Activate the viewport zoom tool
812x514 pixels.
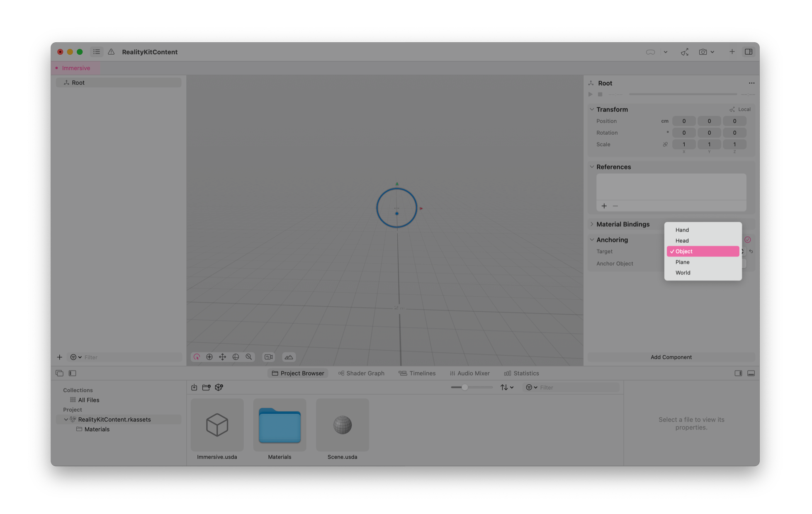tap(249, 356)
